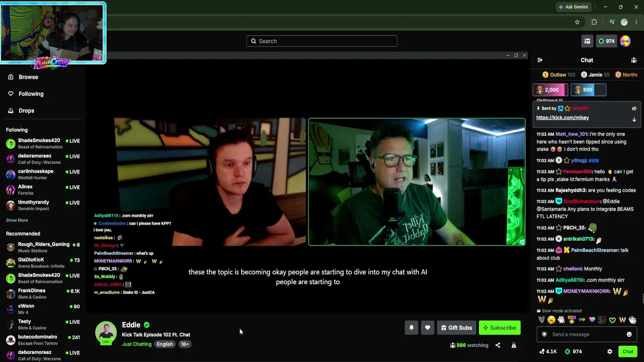The image size is (644, 362).
Task: Open the top bar kicks balance 974
Action: coord(606,41)
